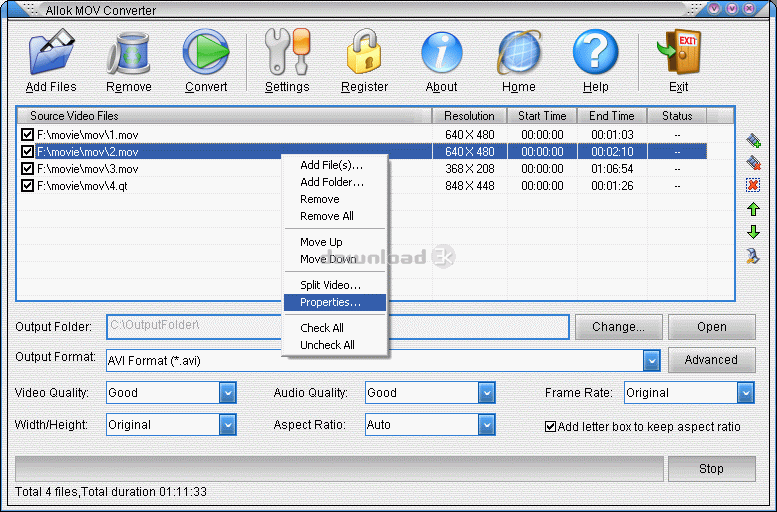Click the green move up arrow
777x512 pixels.
pos(753,209)
